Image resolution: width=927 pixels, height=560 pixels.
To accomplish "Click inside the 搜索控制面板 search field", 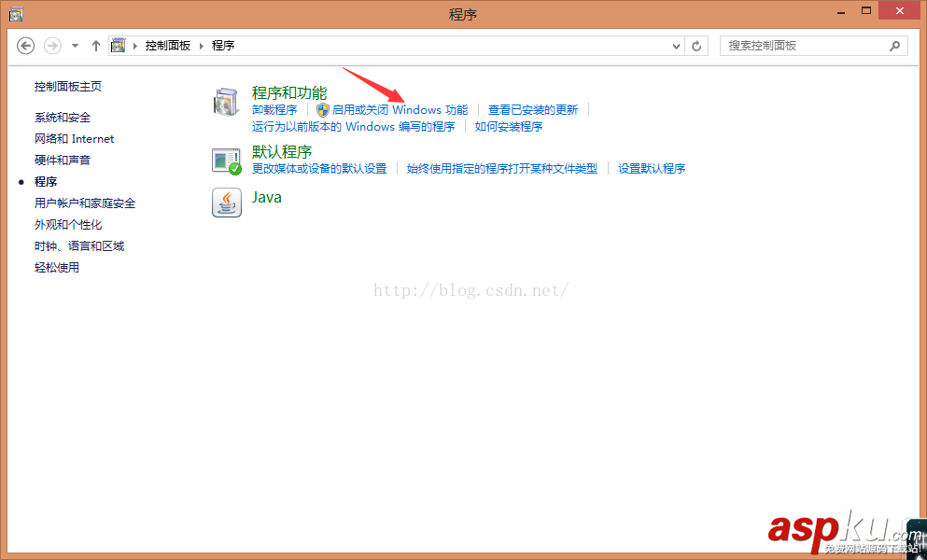I will click(x=803, y=45).
